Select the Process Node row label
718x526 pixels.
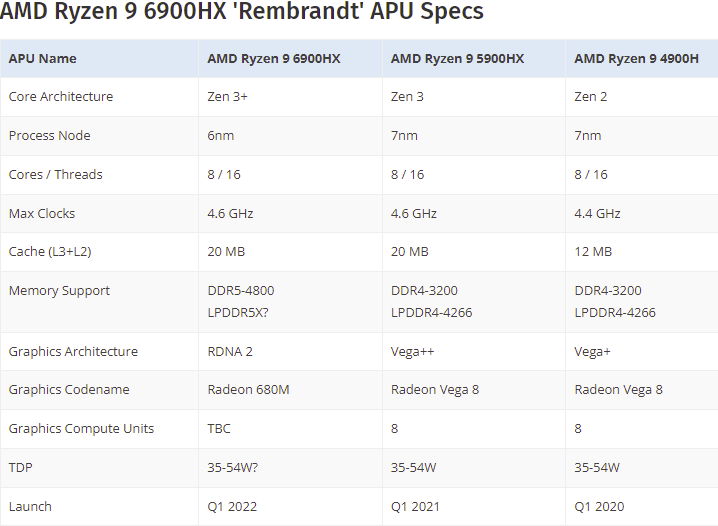pyautogui.click(x=49, y=136)
